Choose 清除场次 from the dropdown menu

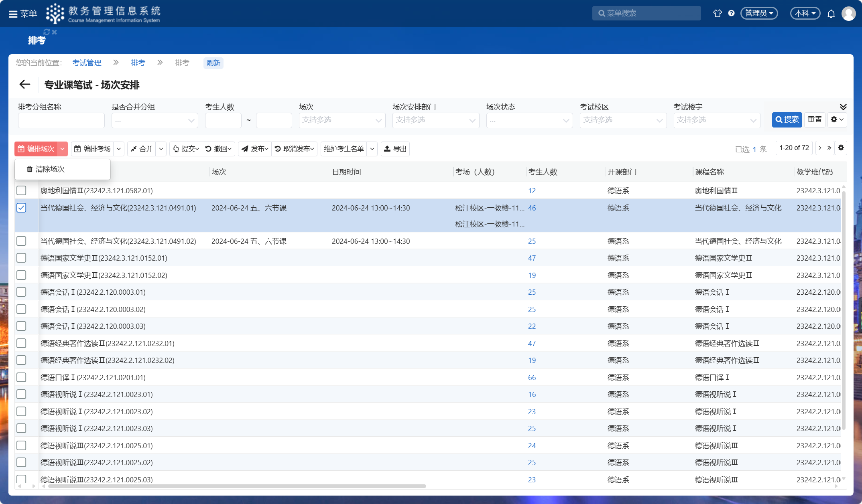pos(50,169)
